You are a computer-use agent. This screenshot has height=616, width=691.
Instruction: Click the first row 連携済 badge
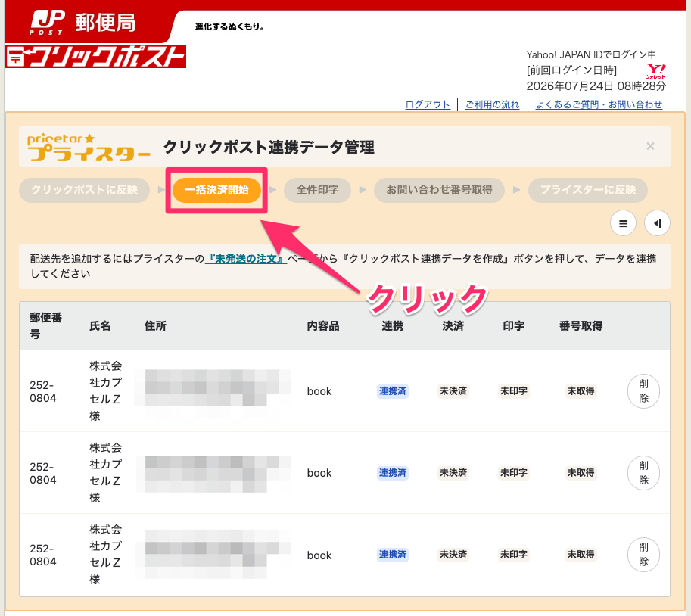393,391
